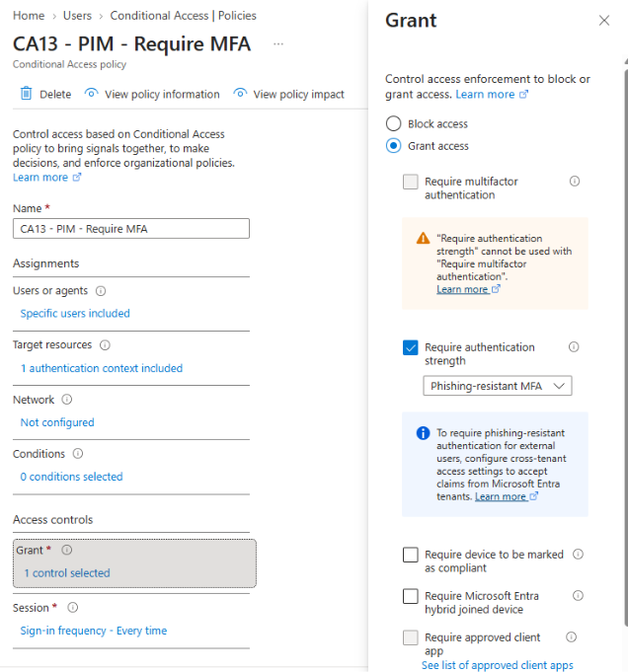The height and width of the screenshot is (672, 628).
Task: Check Require device to be marked compliant
Action: pos(411,555)
